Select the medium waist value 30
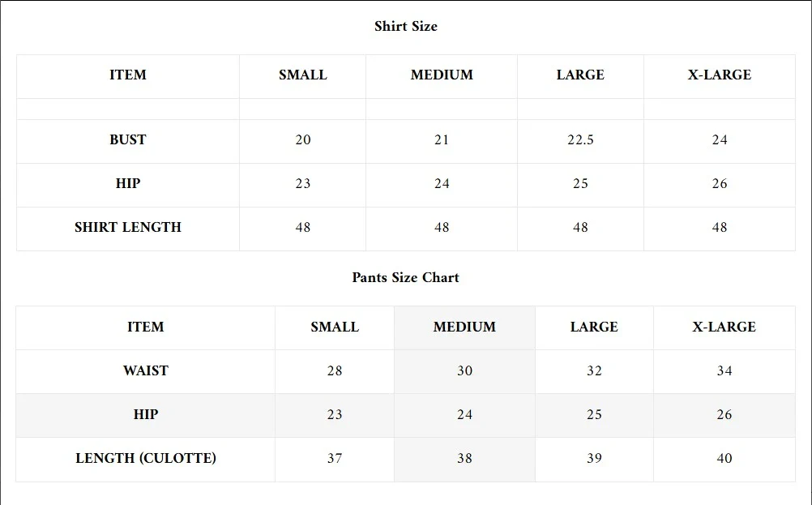This screenshot has height=505, width=812. click(464, 370)
